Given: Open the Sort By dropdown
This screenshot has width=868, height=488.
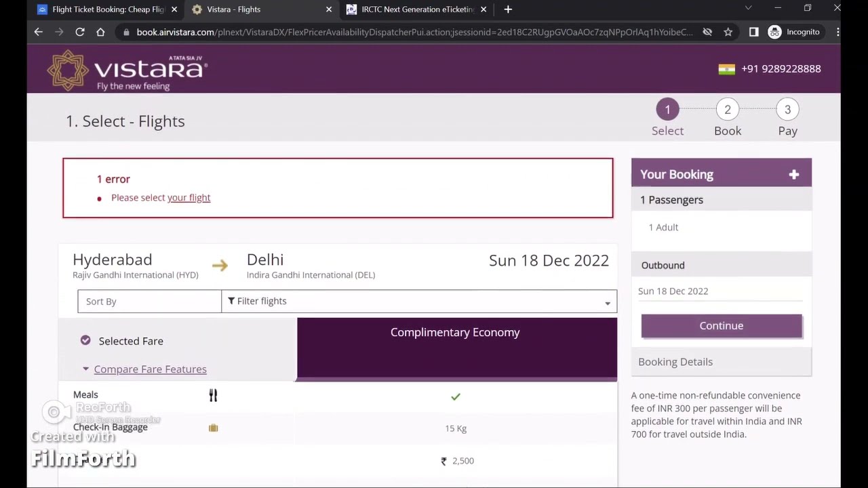Looking at the screenshot, I should (149, 302).
